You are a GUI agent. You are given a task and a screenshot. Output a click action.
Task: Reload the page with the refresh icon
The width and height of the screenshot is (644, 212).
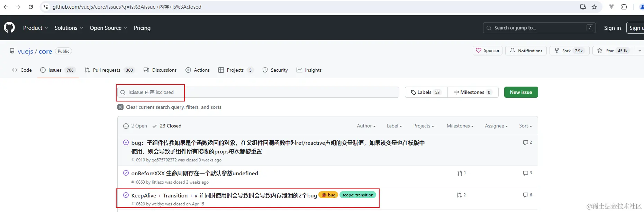[x=31, y=7]
